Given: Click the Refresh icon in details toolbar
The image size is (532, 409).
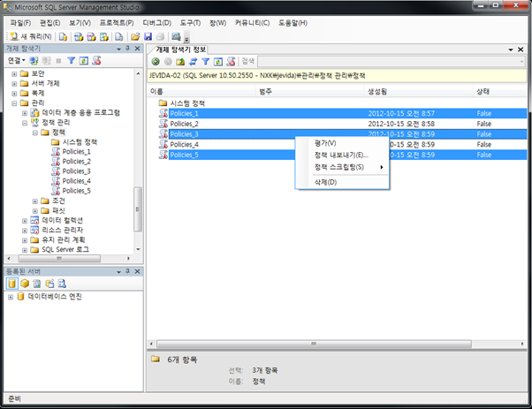Looking at the screenshot, I should pyautogui.click(x=218, y=61).
